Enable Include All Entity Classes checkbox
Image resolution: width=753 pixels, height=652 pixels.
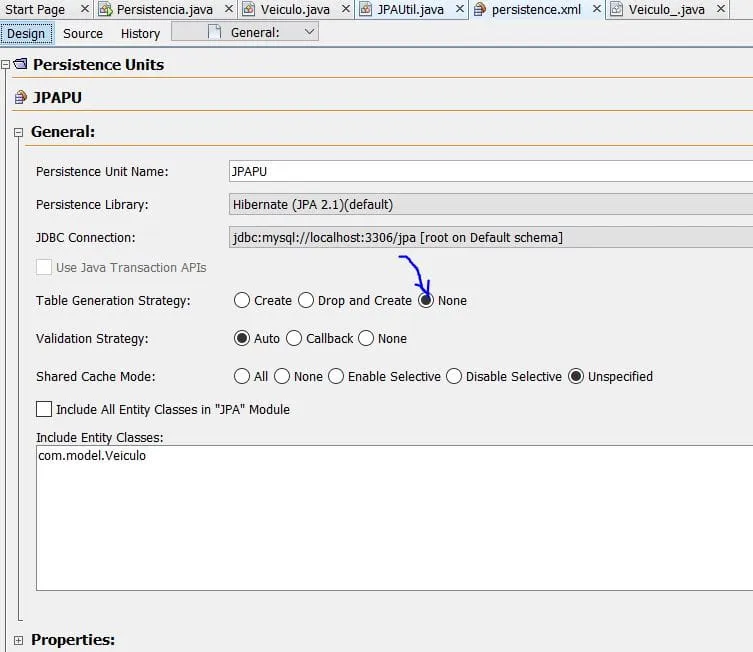pos(44,409)
